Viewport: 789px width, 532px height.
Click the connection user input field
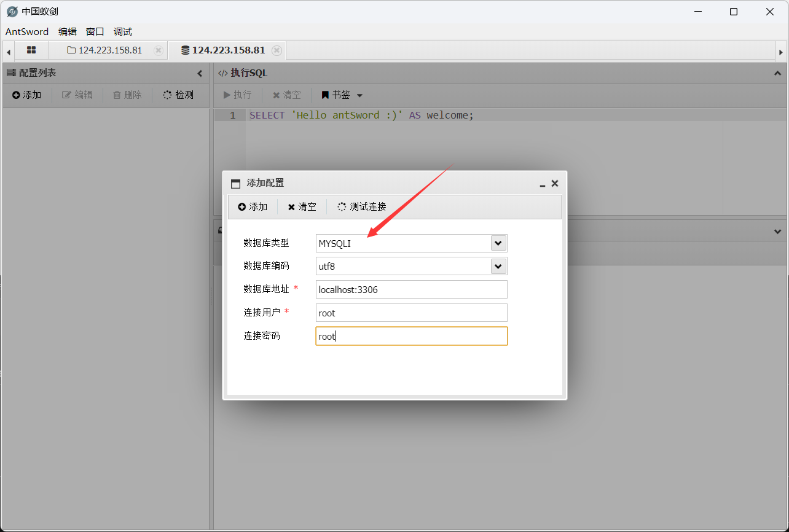pyautogui.click(x=411, y=313)
